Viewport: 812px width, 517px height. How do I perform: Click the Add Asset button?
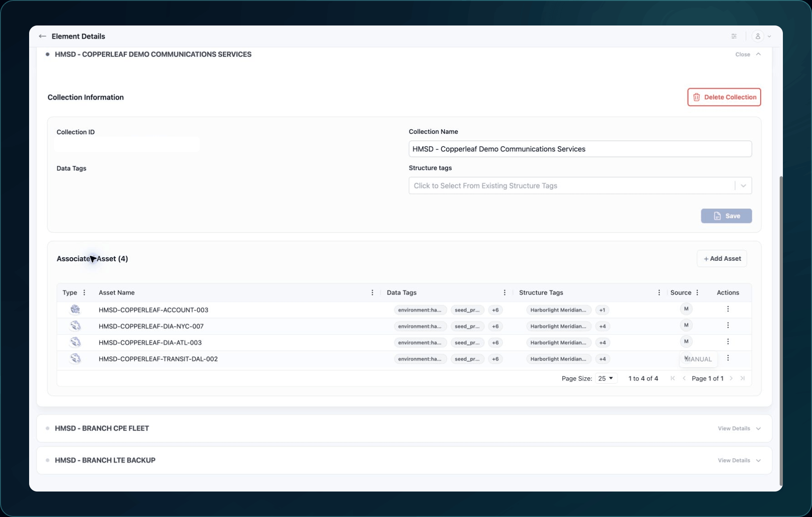point(722,258)
